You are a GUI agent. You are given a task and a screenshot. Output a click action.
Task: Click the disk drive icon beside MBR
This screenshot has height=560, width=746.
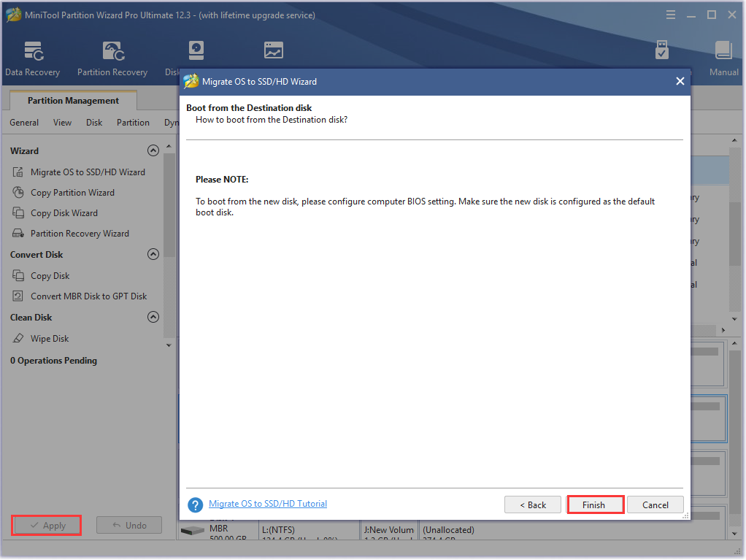tap(192, 530)
